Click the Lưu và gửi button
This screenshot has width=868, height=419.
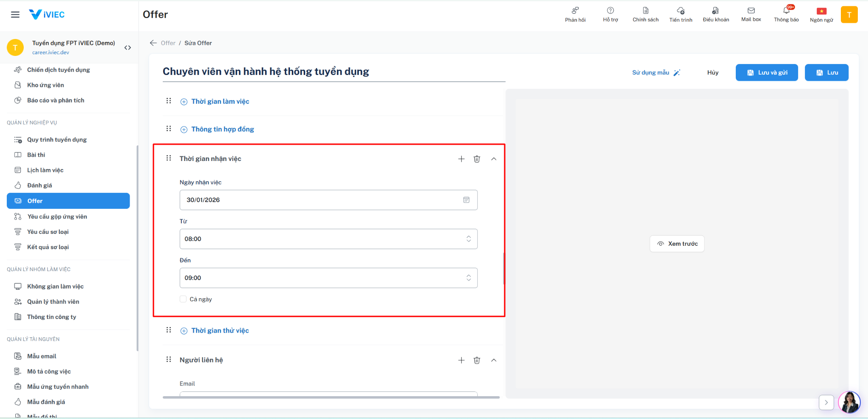click(767, 72)
